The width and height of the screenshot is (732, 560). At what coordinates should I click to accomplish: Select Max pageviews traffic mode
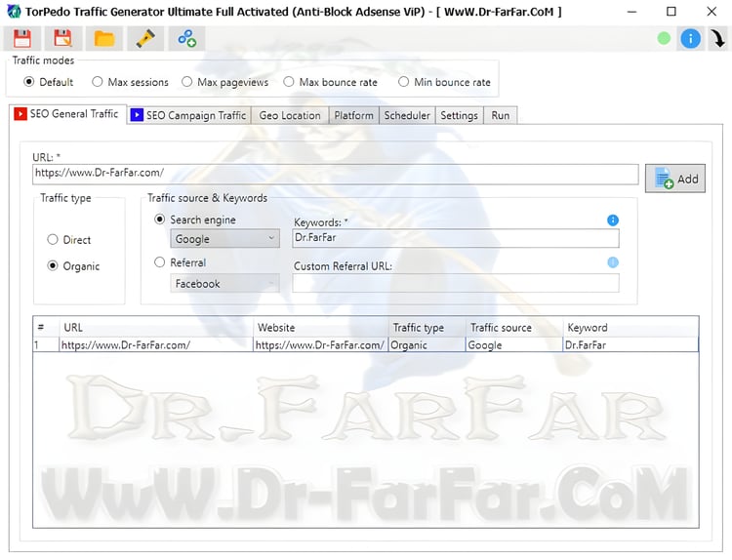pos(225,82)
